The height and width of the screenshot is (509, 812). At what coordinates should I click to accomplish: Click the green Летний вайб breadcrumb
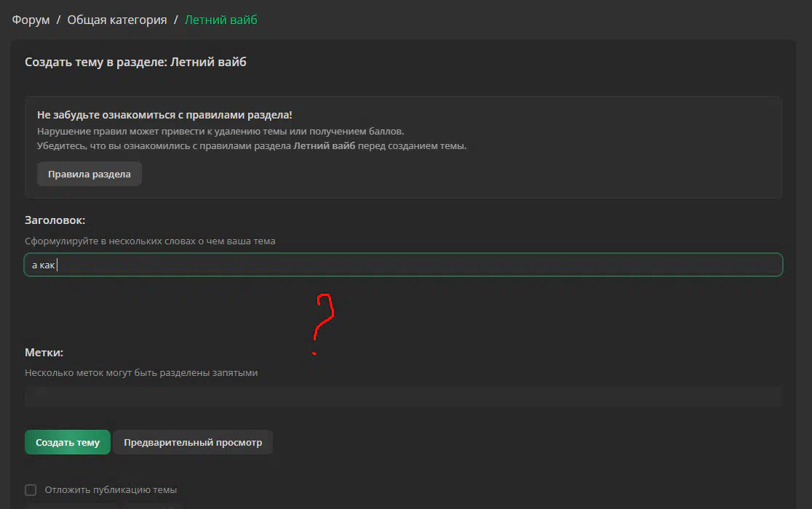(x=221, y=20)
